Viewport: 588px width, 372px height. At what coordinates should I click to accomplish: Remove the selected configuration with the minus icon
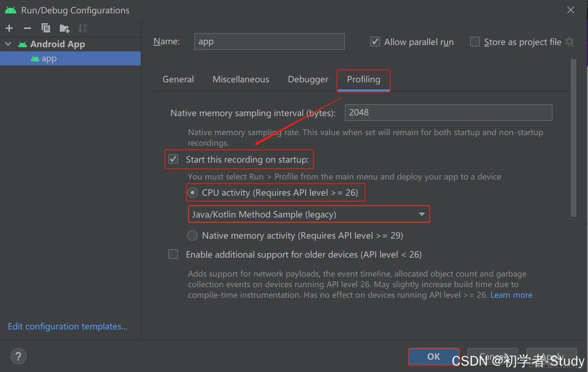pyautogui.click(x=27, y=28)
